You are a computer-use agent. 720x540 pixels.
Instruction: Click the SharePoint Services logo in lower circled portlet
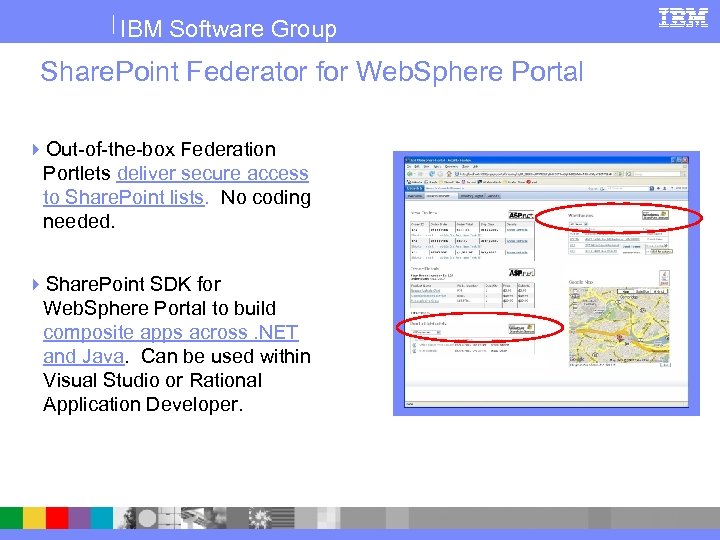pyautogui.click(x=522, y=329)
